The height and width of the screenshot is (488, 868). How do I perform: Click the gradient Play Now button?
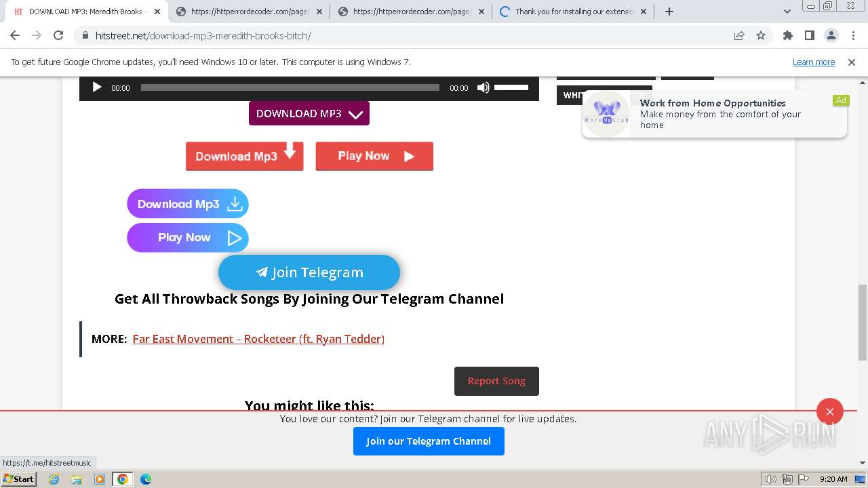[x=188, y=238]
